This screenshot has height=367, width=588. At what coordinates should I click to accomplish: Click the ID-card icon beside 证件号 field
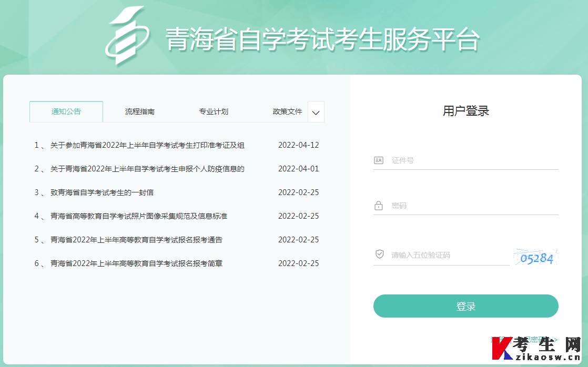coord(378,160)
